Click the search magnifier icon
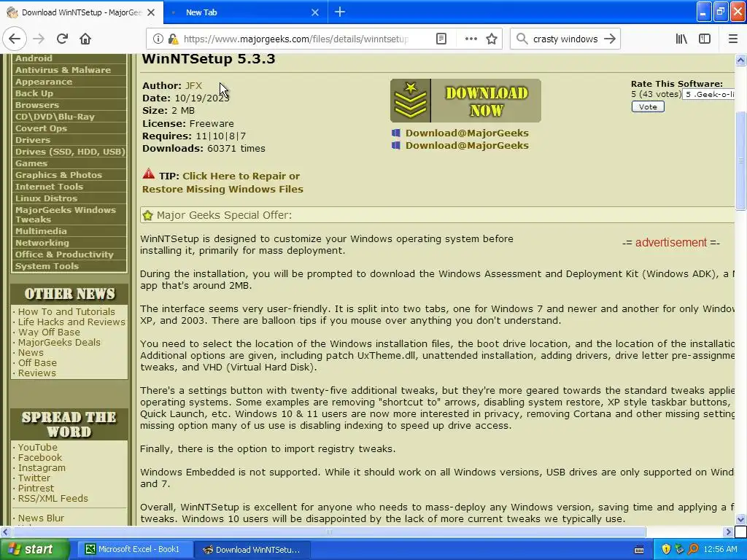The image size is (747, 560). click(x=522, y=39)
